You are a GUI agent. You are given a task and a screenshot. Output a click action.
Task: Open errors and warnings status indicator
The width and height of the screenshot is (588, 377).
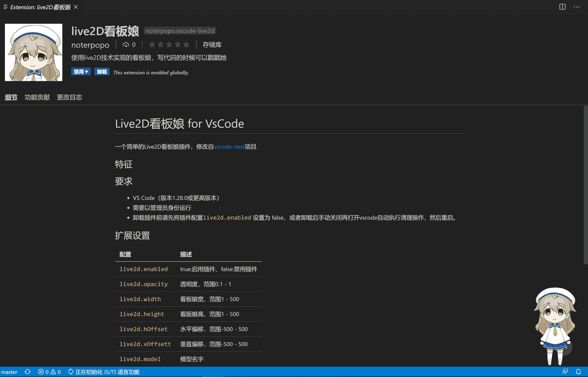(49, 372)
